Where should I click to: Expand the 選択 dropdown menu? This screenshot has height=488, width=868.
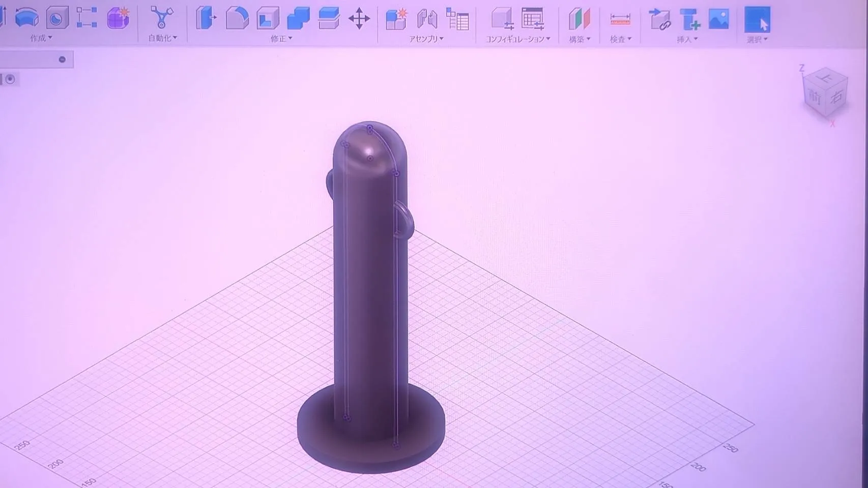757,40
